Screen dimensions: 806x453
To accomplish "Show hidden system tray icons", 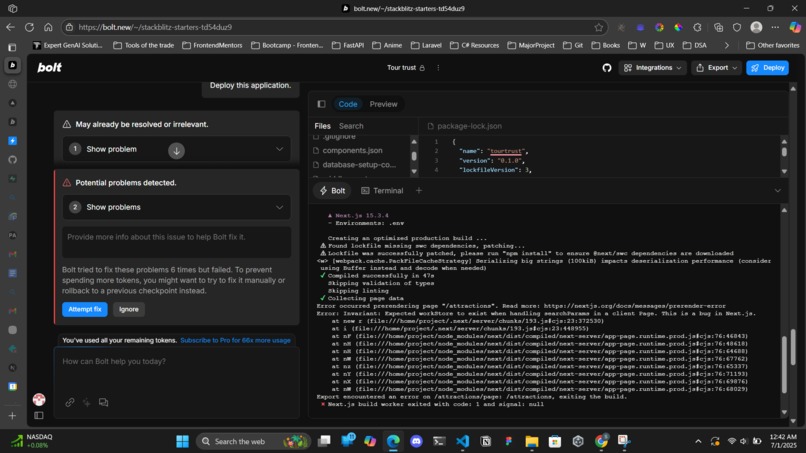I will (x=698, y=441).
